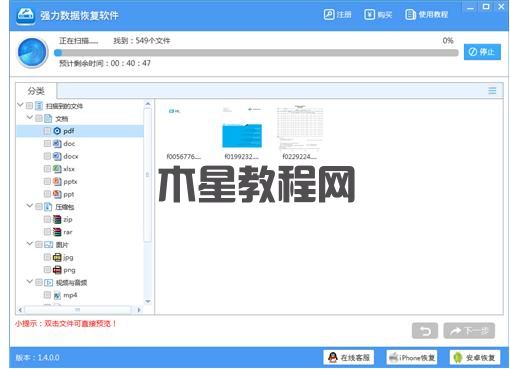
Task: Check the 压缩包 group checkbox
Action: (x=39, y=207)
